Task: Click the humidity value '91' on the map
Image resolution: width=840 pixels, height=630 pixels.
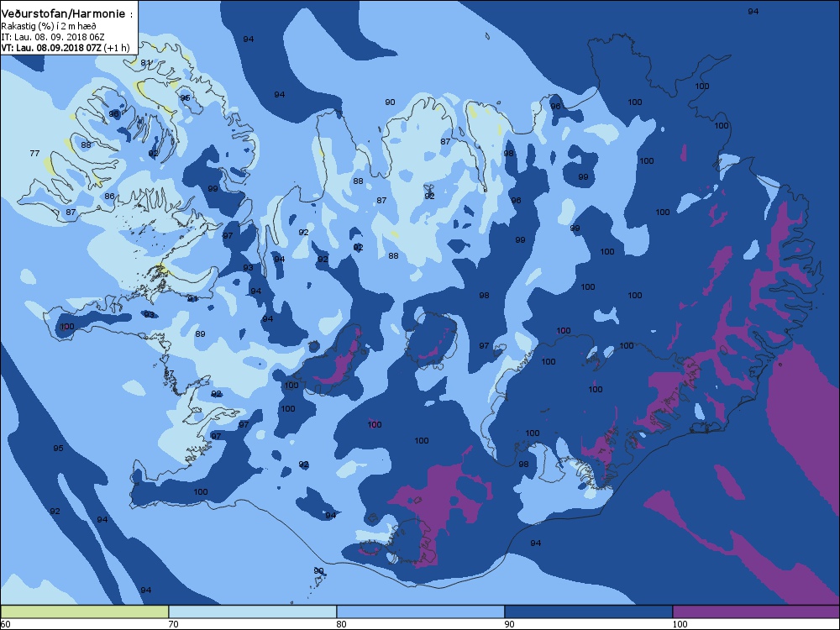Action: [x=193, y=298]
